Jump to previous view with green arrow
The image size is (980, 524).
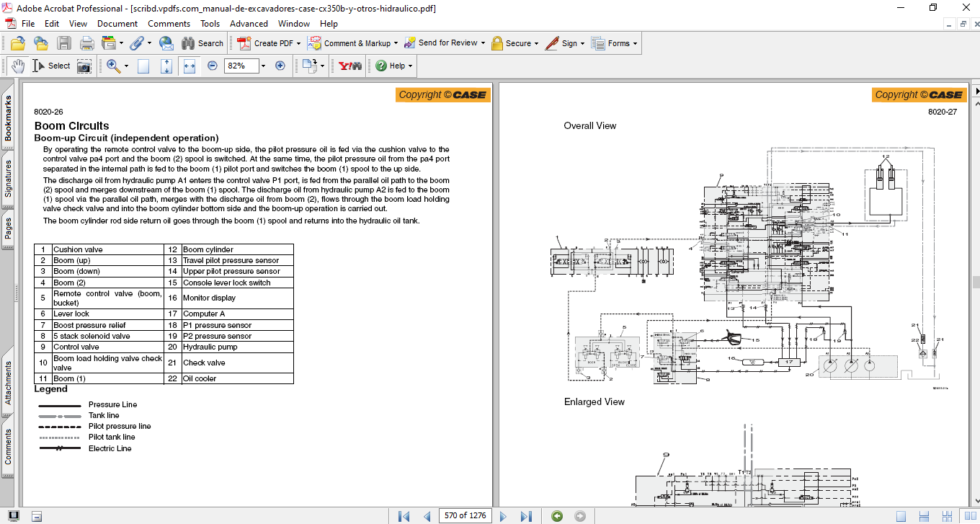557,516
